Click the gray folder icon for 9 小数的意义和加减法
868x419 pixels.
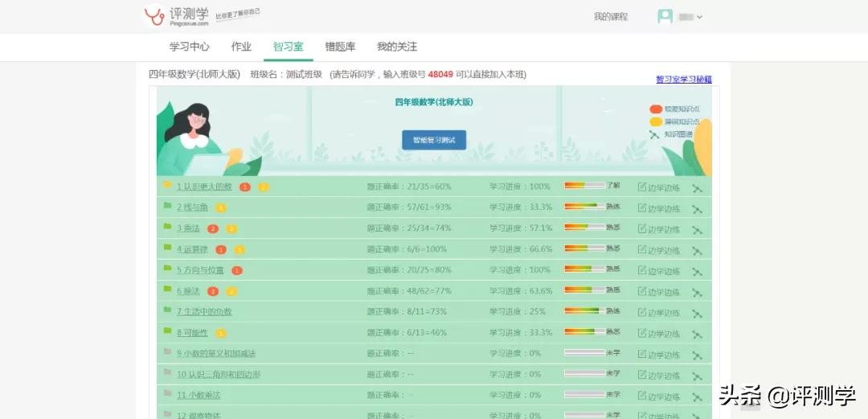click(x=167, y=352)
